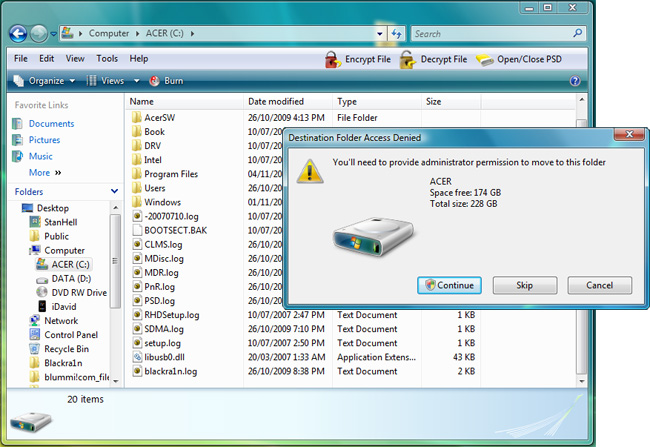This screenshot has height=447, width=650.
Task: Sort by the Name column header
Action: click(184, 102)
